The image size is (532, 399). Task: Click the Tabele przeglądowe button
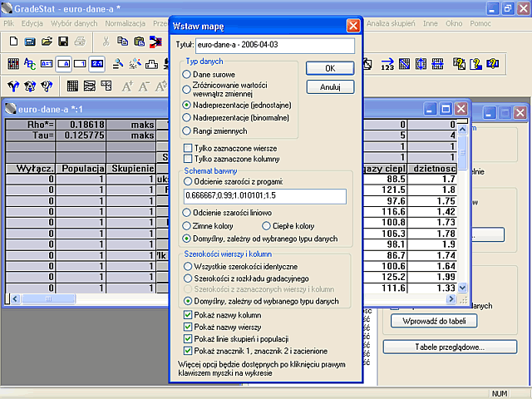(x=450, y=347)
